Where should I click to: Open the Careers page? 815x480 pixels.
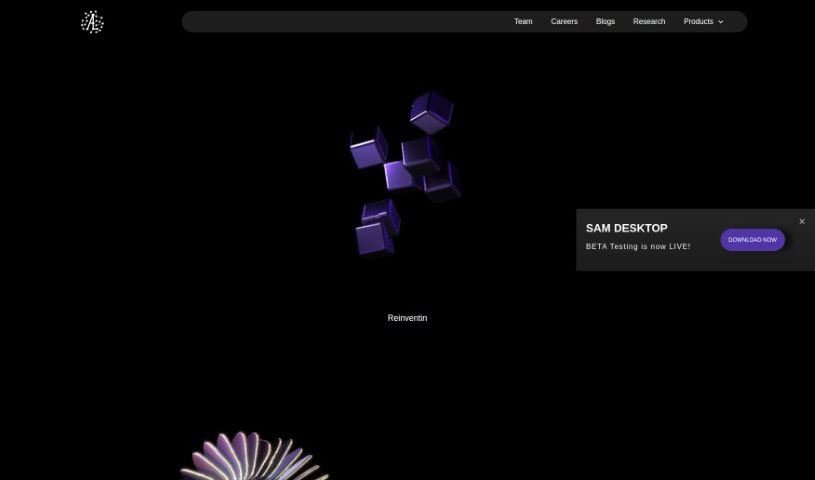point(564,21)
